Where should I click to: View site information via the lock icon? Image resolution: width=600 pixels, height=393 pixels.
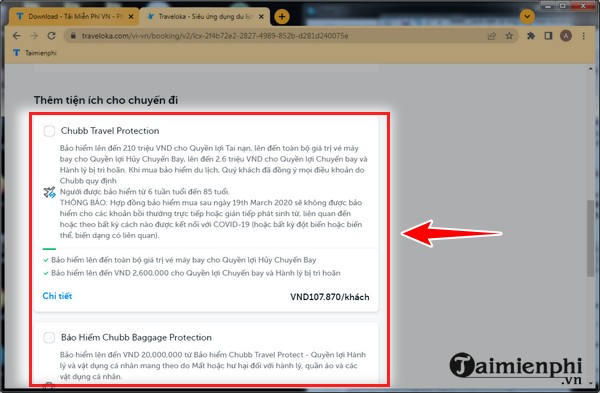(73, 36)
